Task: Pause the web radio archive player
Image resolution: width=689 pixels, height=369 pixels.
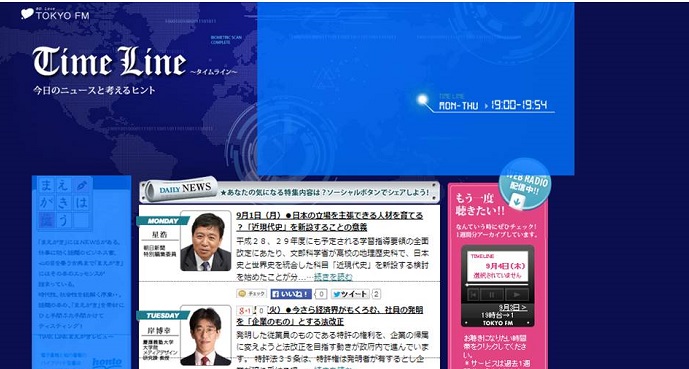Action: coord(492,295)
